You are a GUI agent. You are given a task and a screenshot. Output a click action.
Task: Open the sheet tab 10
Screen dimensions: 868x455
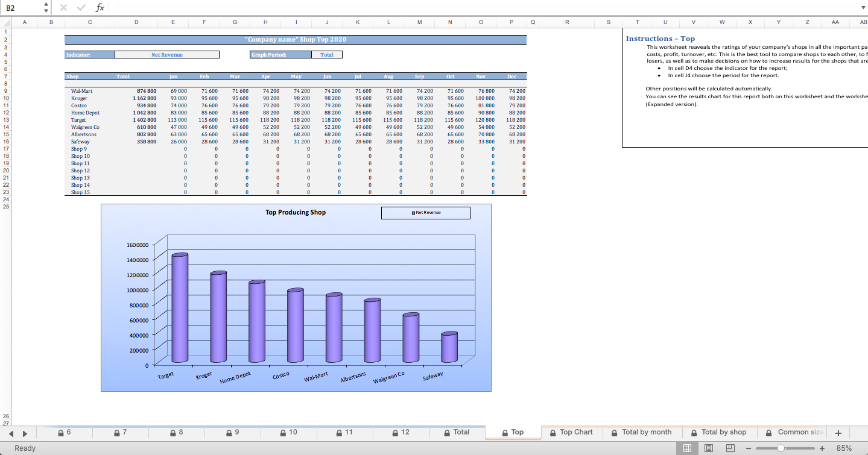pyautogui.click(x=288, y=432)
